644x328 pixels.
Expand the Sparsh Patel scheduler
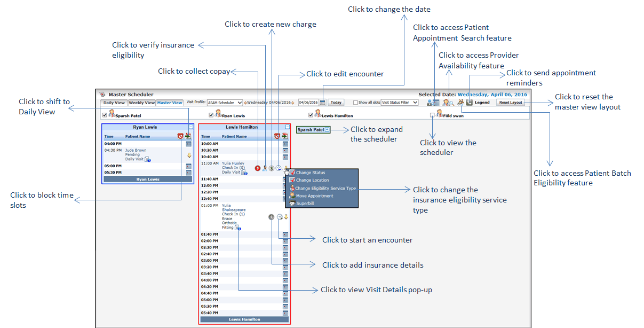click(x=327, y=130)
